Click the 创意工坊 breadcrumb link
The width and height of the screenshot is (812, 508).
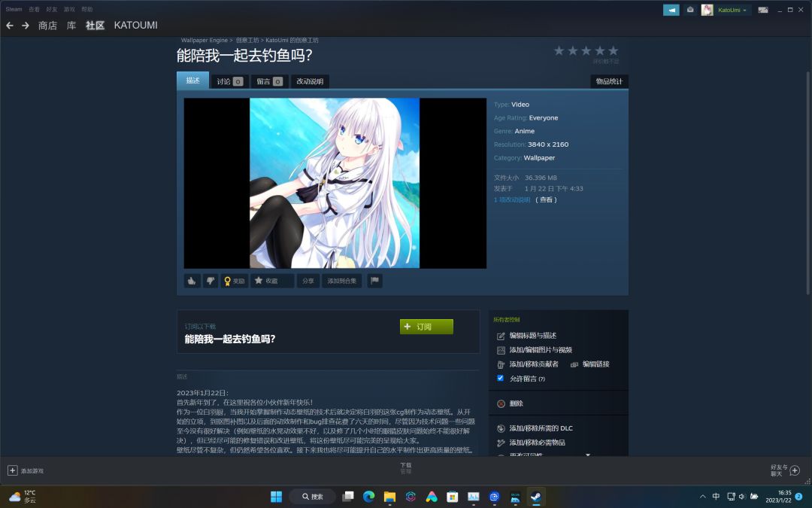[x=247, y=41]
